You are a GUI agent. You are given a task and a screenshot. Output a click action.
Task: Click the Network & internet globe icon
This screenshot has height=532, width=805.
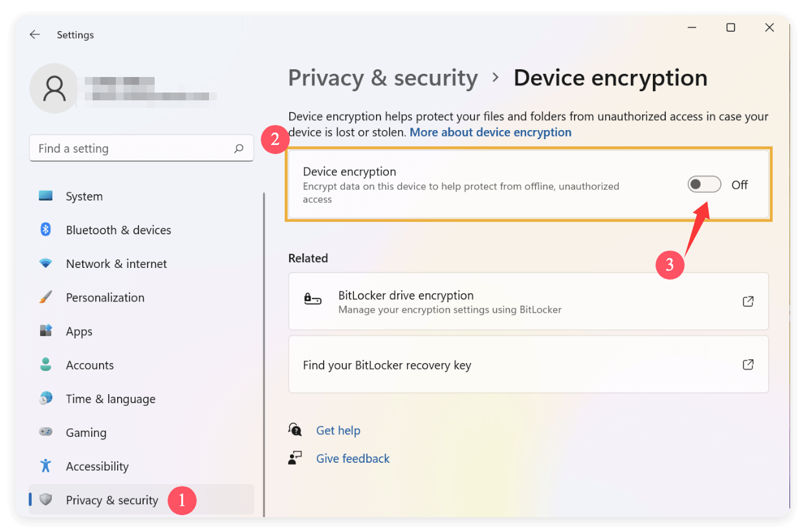(x=46, y=263)
